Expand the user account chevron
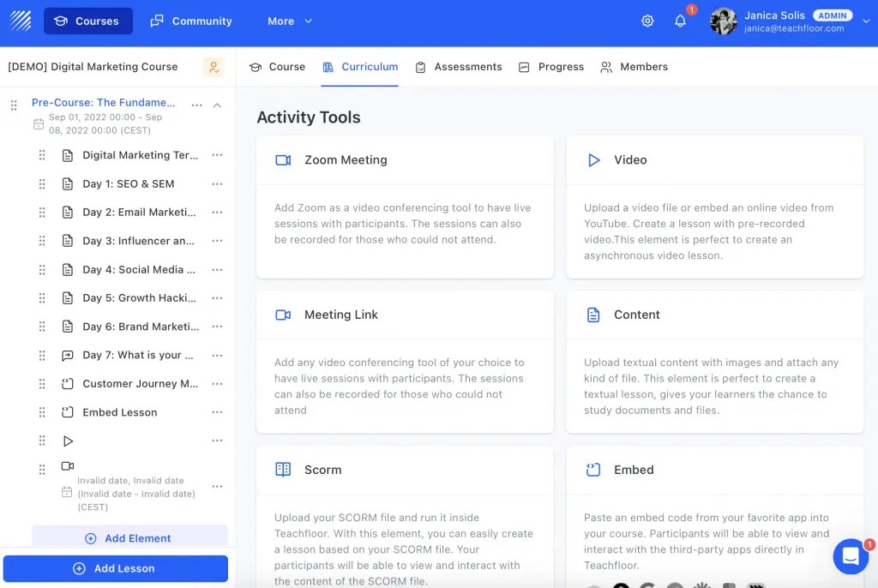This screenshot has height=588, width=878. [866, 21]
